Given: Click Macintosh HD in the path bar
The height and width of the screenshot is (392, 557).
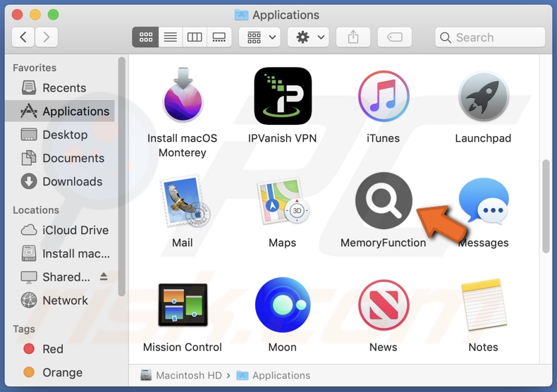Looking at the screenshot, I should click(181, 375).
